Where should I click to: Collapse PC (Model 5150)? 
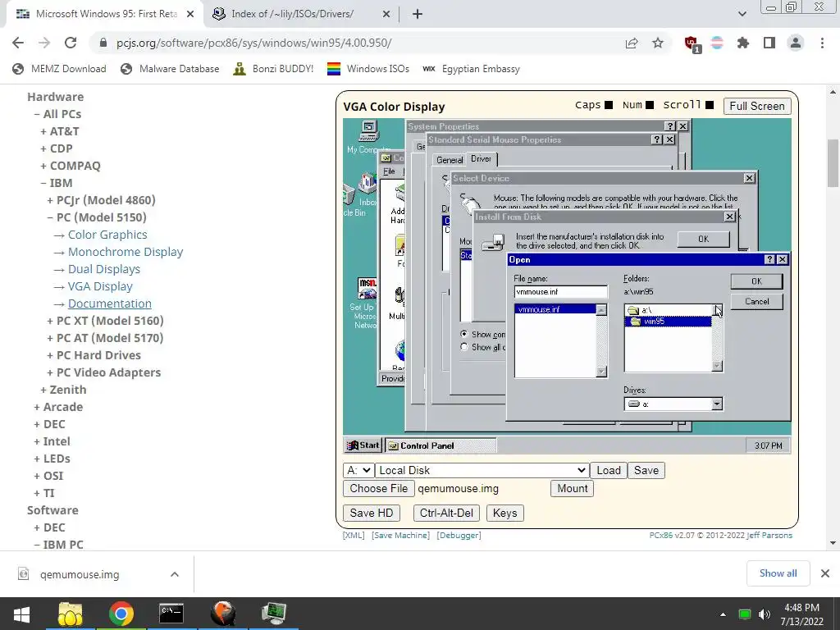pyautogui.click(x=97, y=217)
